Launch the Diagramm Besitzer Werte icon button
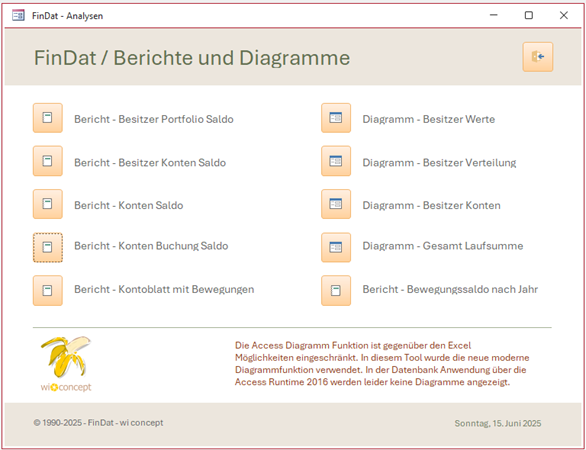The height and width of the screenshot is (450, 586). click(x=336, y=118)
